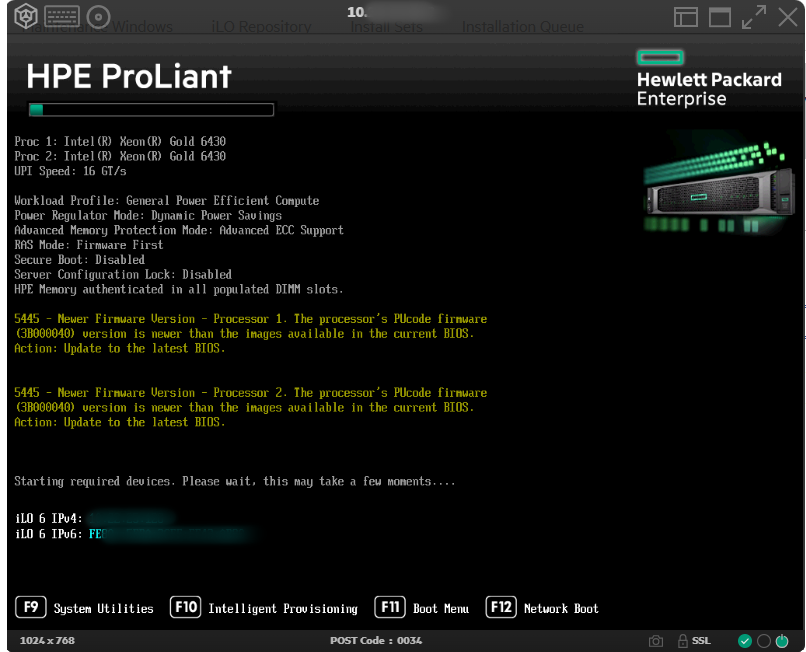Open the virtual keyboard menu

[x=61, y=16]
